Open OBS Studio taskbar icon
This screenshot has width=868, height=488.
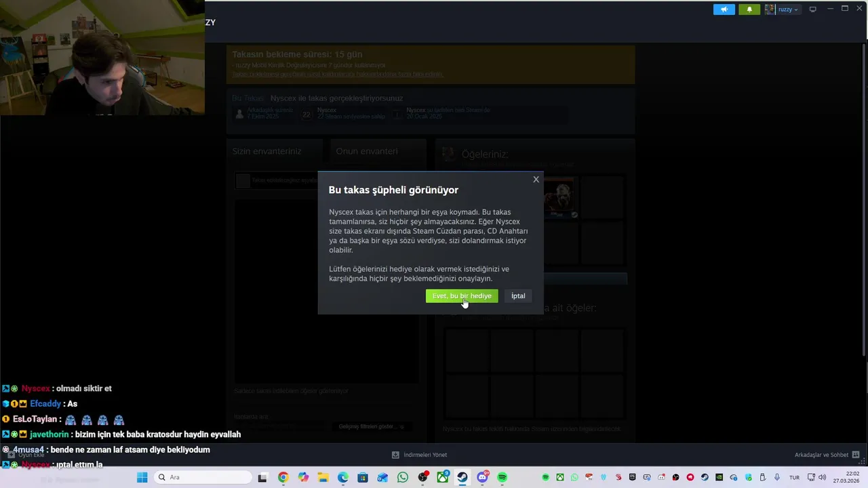coord(423,477)
